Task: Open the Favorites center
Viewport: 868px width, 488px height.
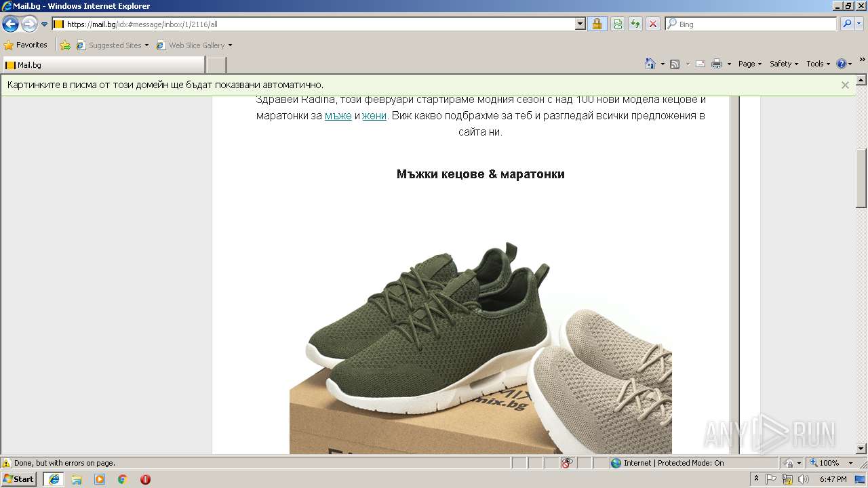Action: [x=25, y=45]
